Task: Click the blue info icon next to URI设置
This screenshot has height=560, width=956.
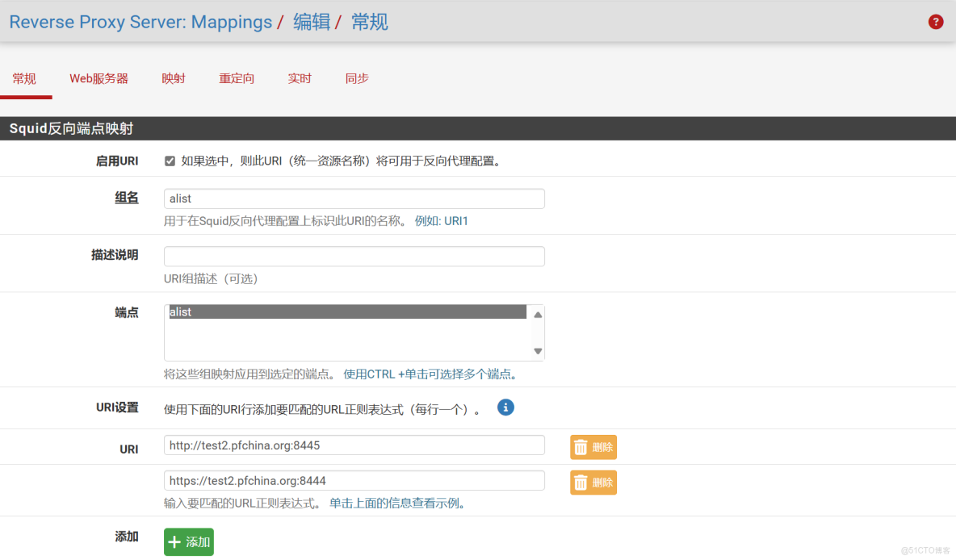Action: pyautogui.click(x=505, y=407)
